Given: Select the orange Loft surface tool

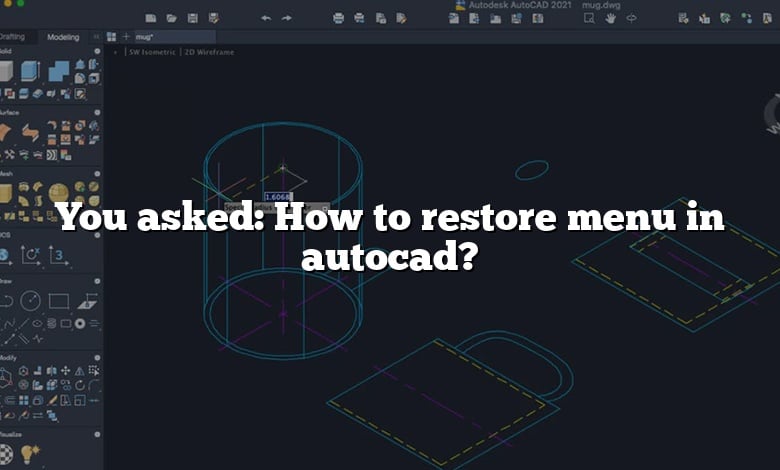Looking at the screenshot, I should pyautogui.click(x=5, y=133).
